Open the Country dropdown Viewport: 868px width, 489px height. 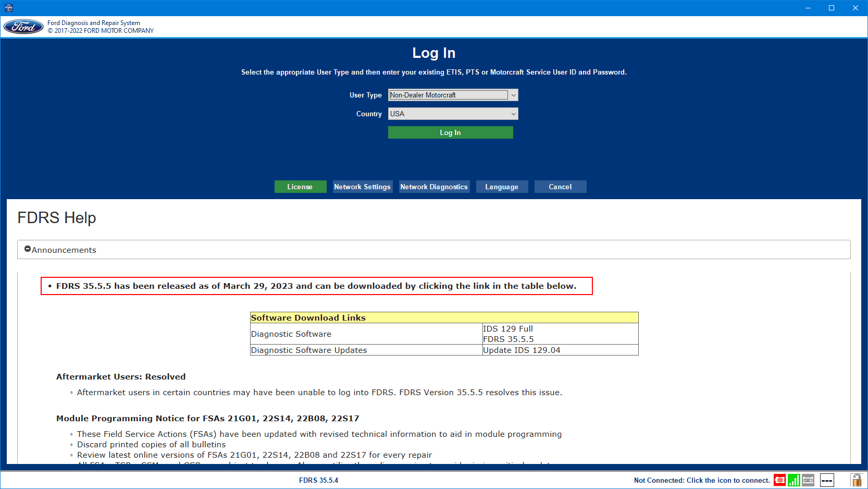(x=453, y=114)
